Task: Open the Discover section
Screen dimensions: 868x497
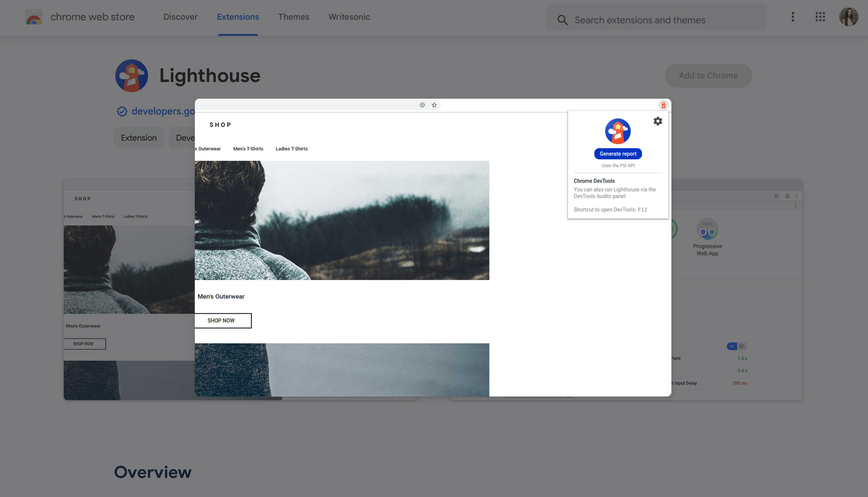Action: click(x=181, y=17)
